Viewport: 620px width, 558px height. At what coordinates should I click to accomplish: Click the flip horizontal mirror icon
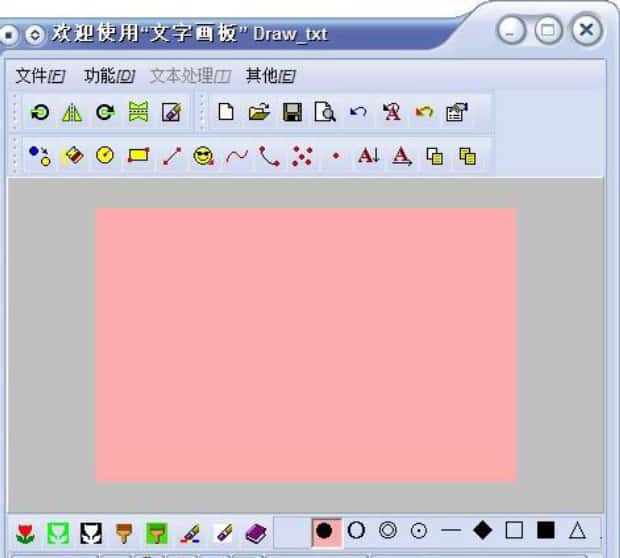coord(72,113)
